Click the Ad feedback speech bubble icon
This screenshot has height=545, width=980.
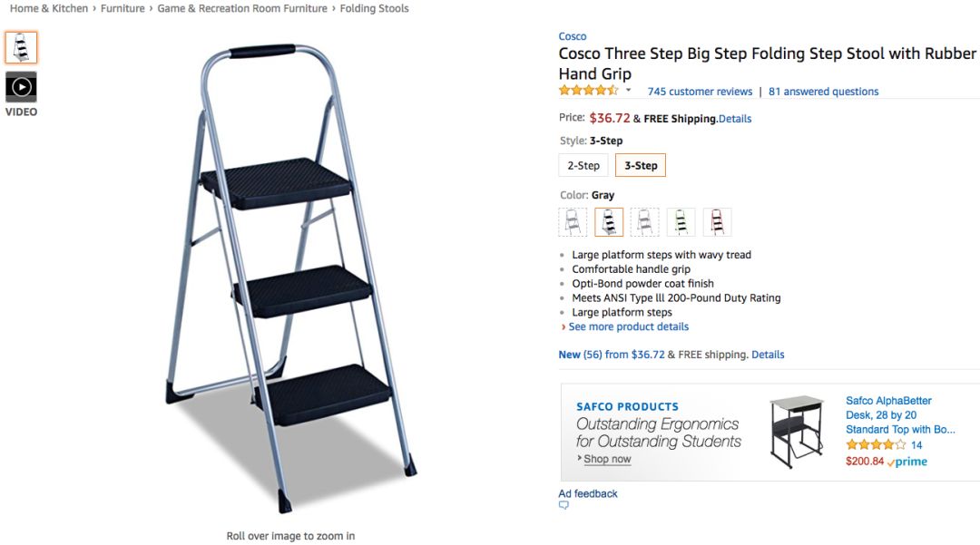563,506
